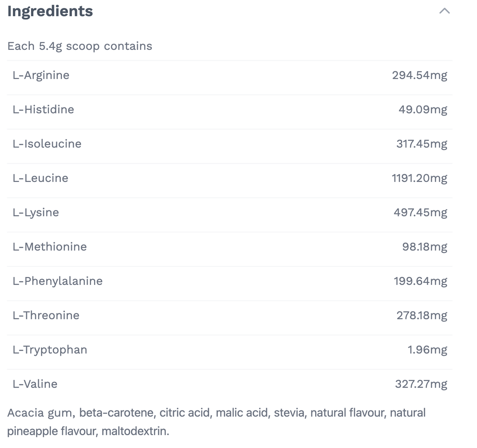This screenshot has height=448, width=477.
Task: Click the L-Leucine ingredient name
Action: pos(40,178)
